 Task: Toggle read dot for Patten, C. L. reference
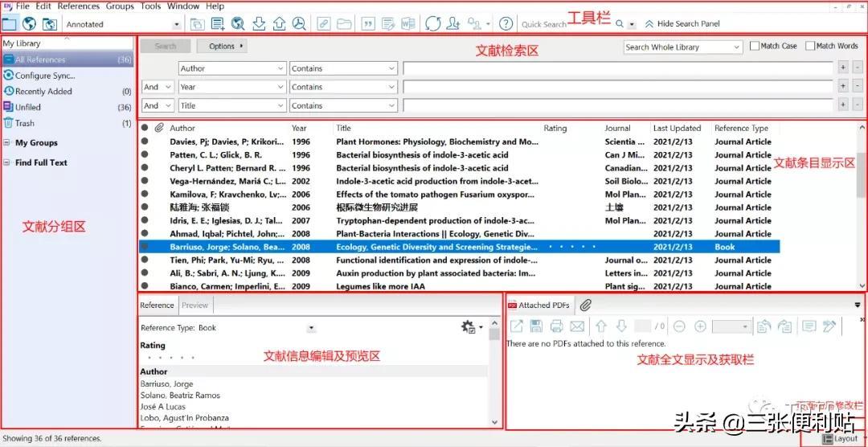point(145,155)
